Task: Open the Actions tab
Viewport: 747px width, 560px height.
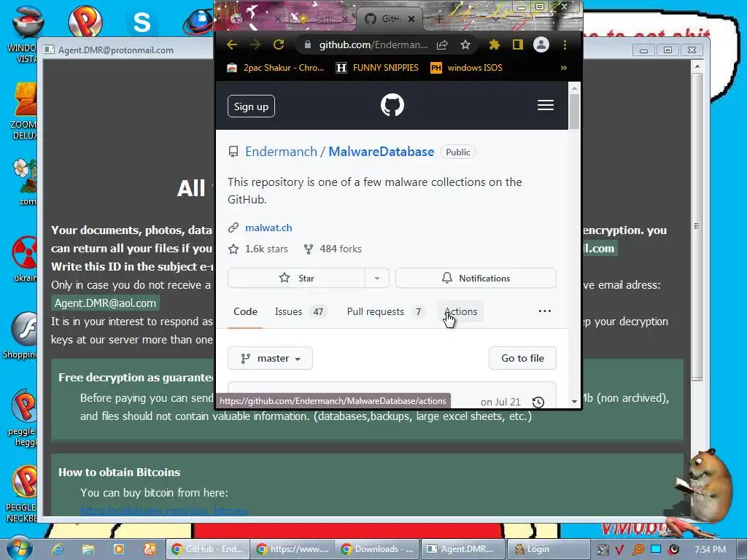Action: (x=461, y=311)
